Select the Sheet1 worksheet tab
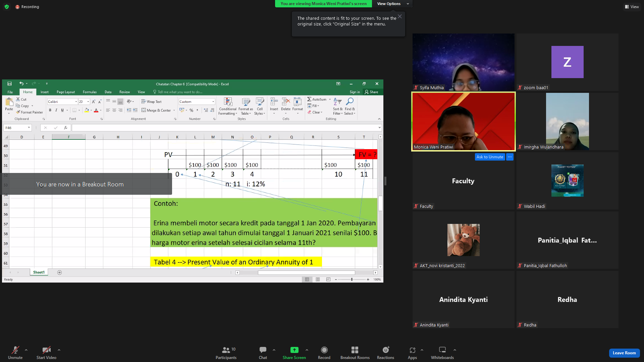This screenshot has height=362, width=644. (x=39, y=273)
